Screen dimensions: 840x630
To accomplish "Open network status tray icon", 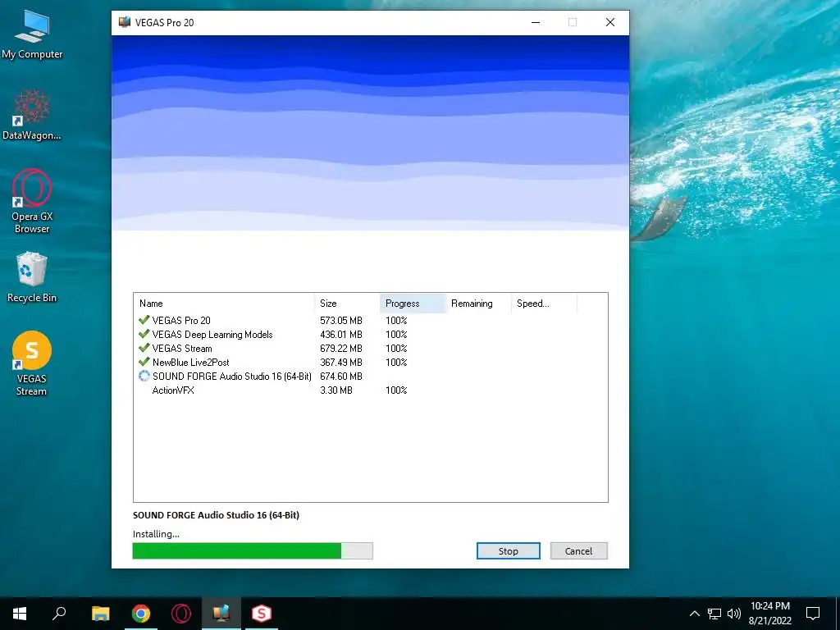I will click(714, 614).
